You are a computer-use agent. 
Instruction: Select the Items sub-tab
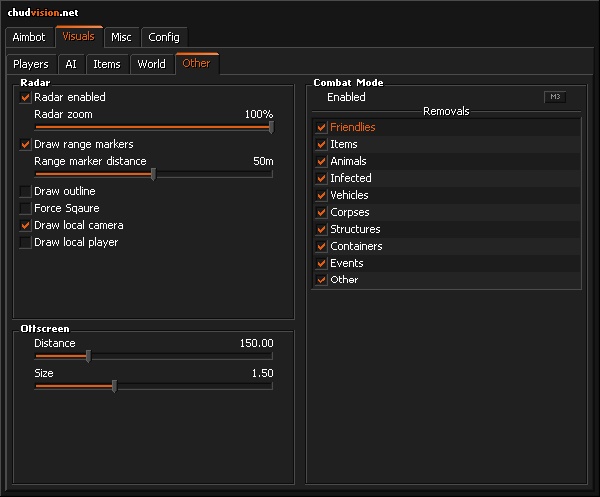click(x=107, y=64)
